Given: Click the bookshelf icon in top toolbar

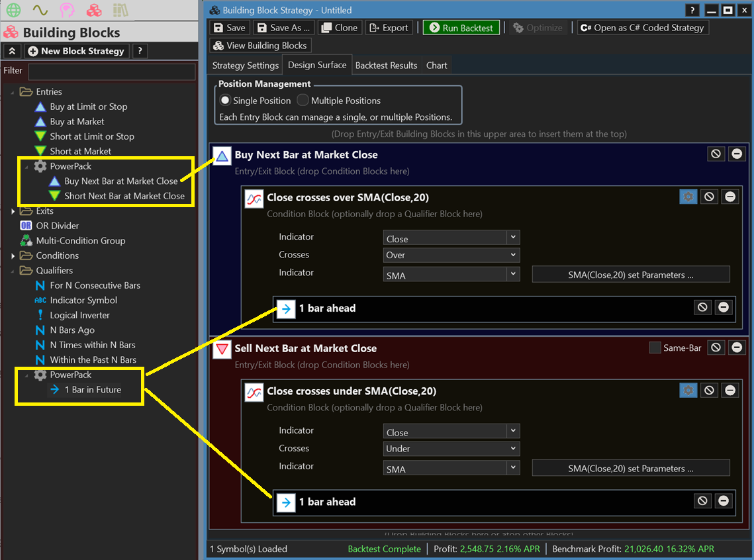Looking at the screenshot, I should tap(120, 11).
